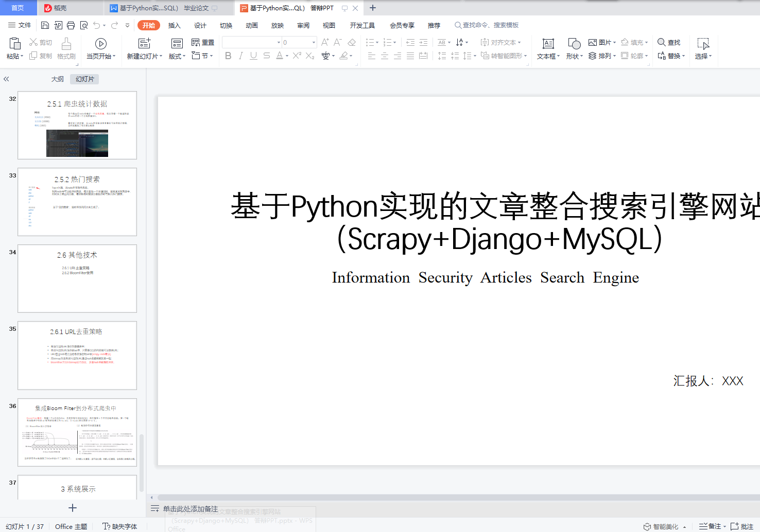Toggle subscript X₂ formatting
This screenshot has height=532, width=760.
coord(310,56)
